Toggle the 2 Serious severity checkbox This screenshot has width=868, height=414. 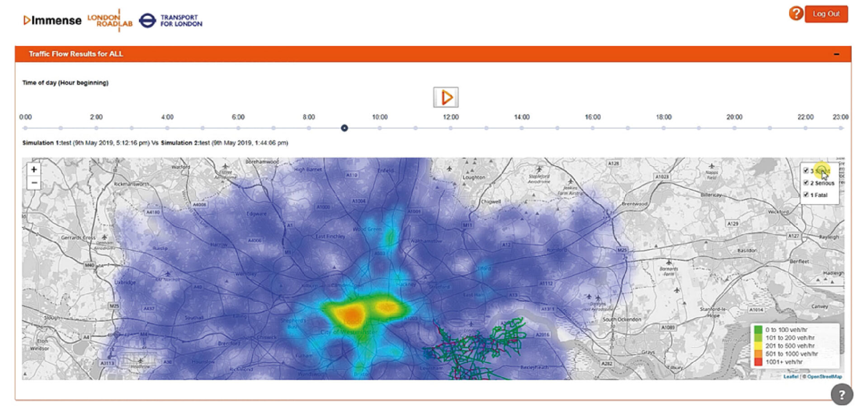(806, 183)
